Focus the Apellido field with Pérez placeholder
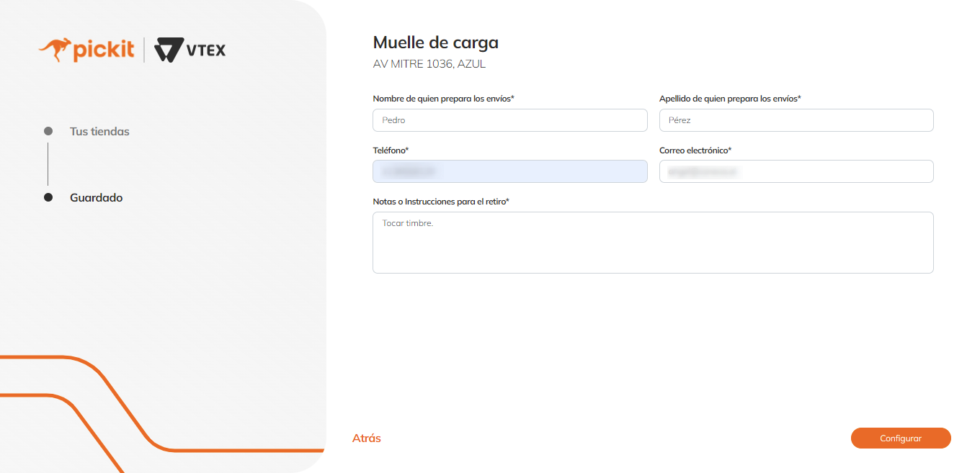The height and width of the screenshot is (473, 980). [796, 120]
